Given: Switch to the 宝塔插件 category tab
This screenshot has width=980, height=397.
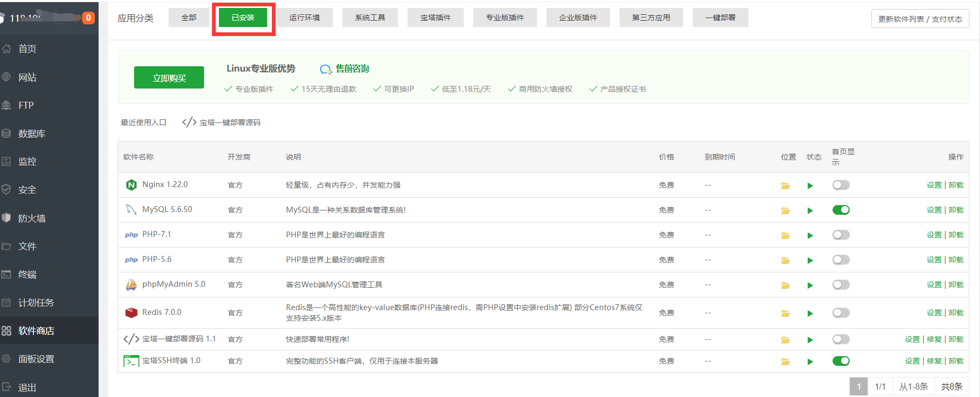Looking at the screenshot, I should pyautogui.click(x=436, y=17).
